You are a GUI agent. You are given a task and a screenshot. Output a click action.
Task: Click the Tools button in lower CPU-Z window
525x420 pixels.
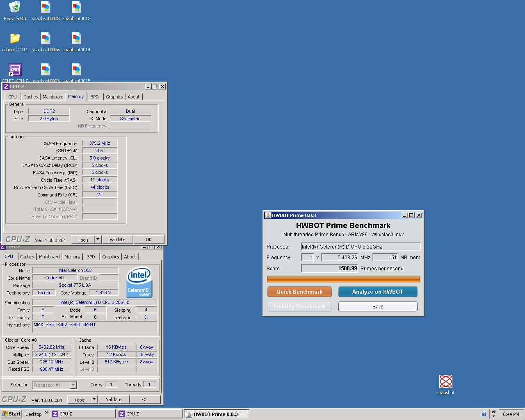point(80,400)
